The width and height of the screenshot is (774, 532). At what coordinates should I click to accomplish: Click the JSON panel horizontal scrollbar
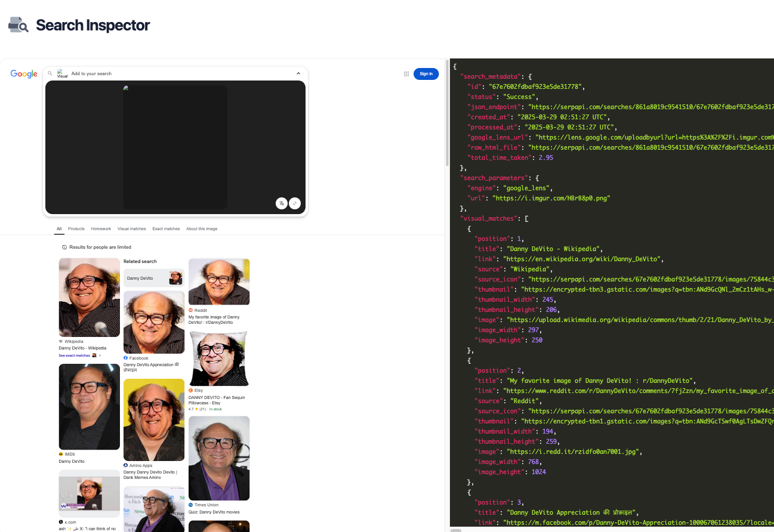tap(456, 530)
